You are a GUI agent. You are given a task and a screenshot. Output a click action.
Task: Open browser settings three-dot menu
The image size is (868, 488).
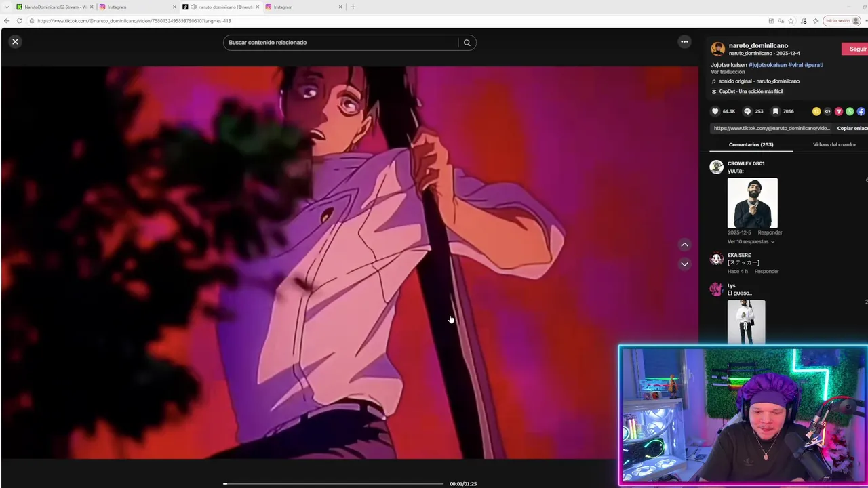click(865, 21)
